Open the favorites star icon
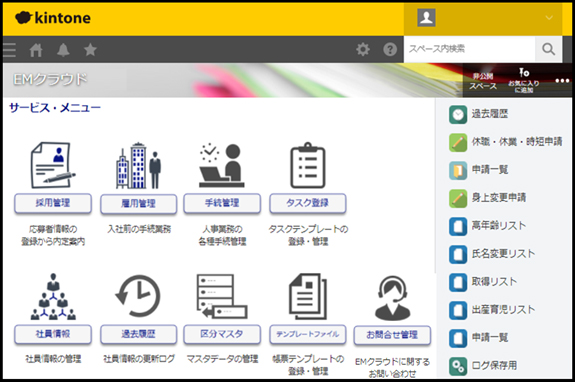This screenshot has width=575, height=382. click(90, 49)
